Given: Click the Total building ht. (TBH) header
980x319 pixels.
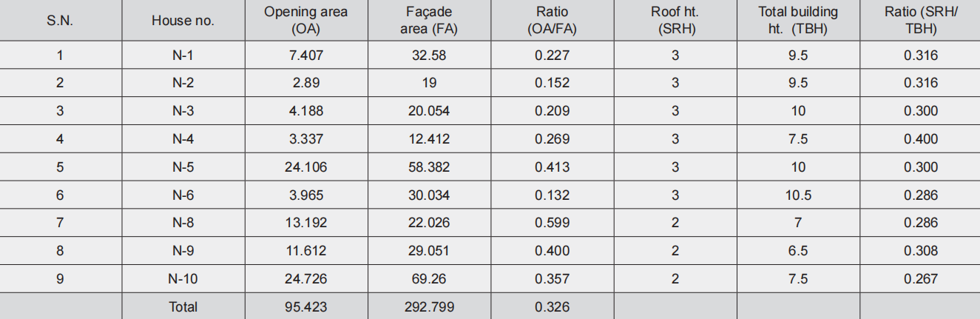Looking at the screenshot, I should tap(797, 21).
